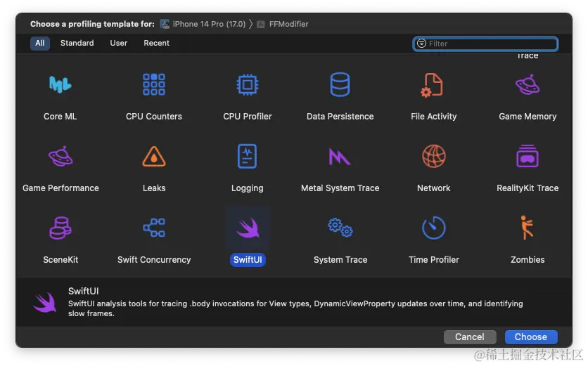Choose the Swift Concurrency template icon
This screenshot has width=588, height=366.
point(154,228)
